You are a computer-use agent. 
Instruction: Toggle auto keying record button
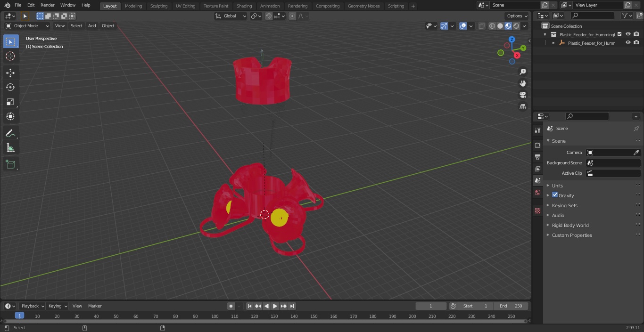[x=231, y=306]
